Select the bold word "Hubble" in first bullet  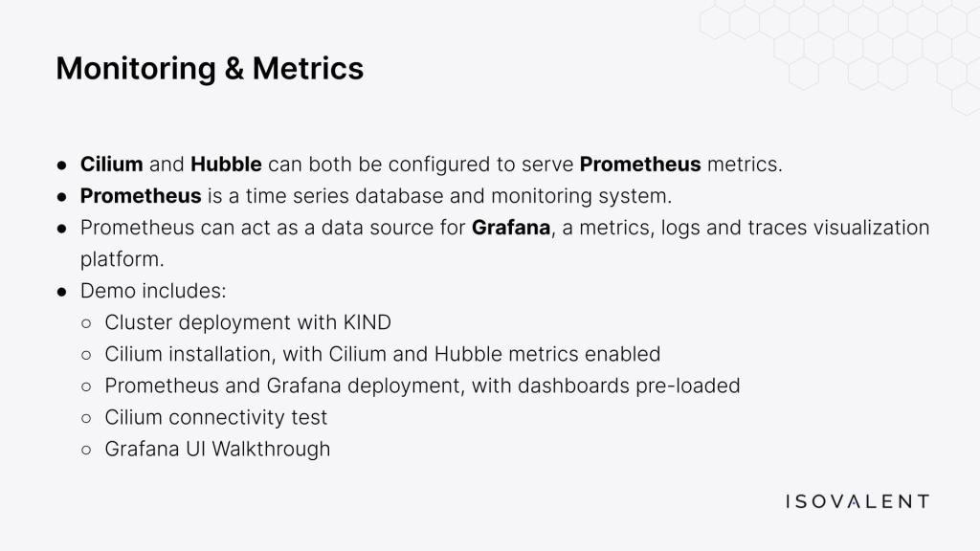click(226, 165)
